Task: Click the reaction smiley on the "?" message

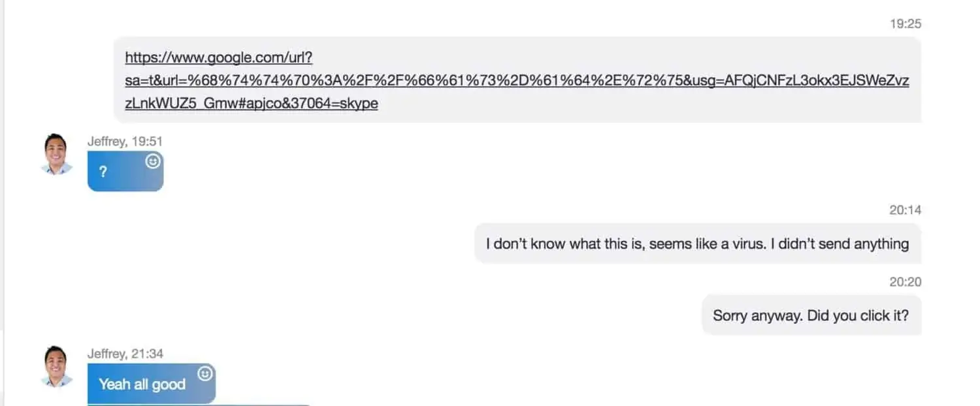Action: (x=153, y=161)
